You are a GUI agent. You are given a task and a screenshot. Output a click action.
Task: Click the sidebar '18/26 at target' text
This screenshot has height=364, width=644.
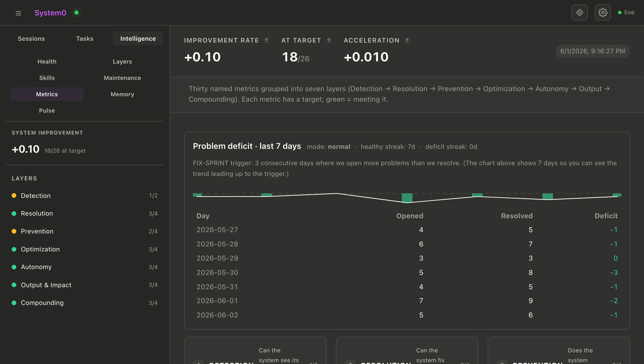[x=65, y=151]
